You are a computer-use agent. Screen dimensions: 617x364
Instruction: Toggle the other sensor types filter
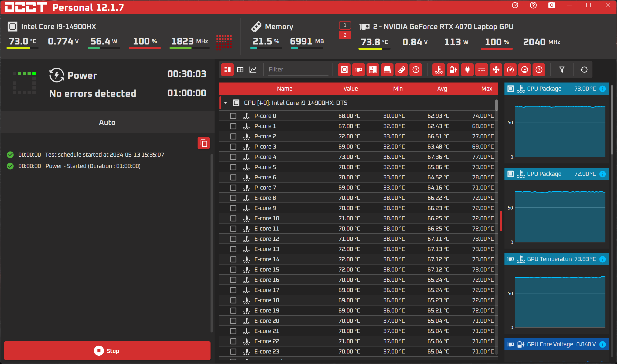539,70
